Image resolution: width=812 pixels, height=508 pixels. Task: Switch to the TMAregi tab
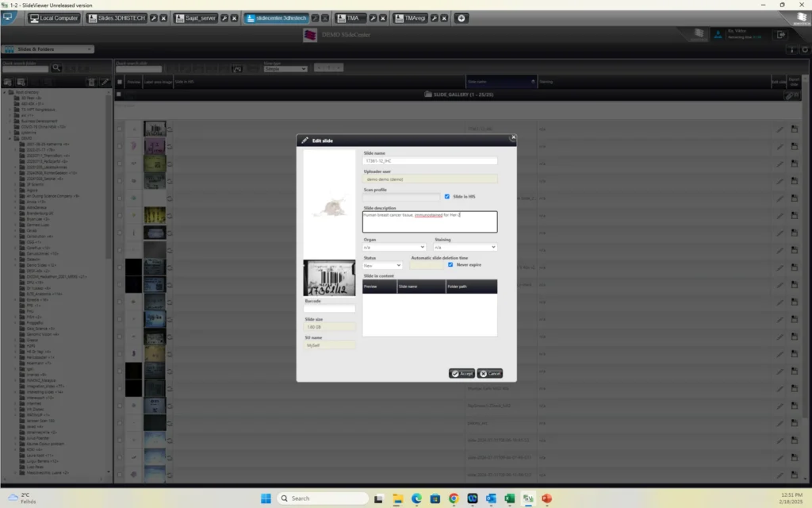[x=411, y=18]
